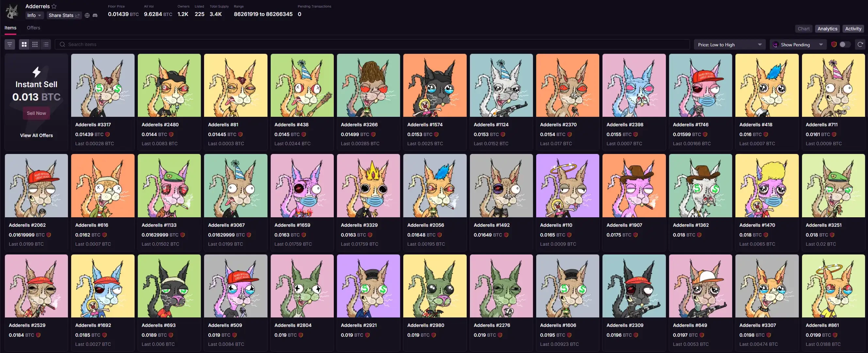Favorite the Adderrels collection with star icon
Screen dimensions: 868x353
(54, 7)
